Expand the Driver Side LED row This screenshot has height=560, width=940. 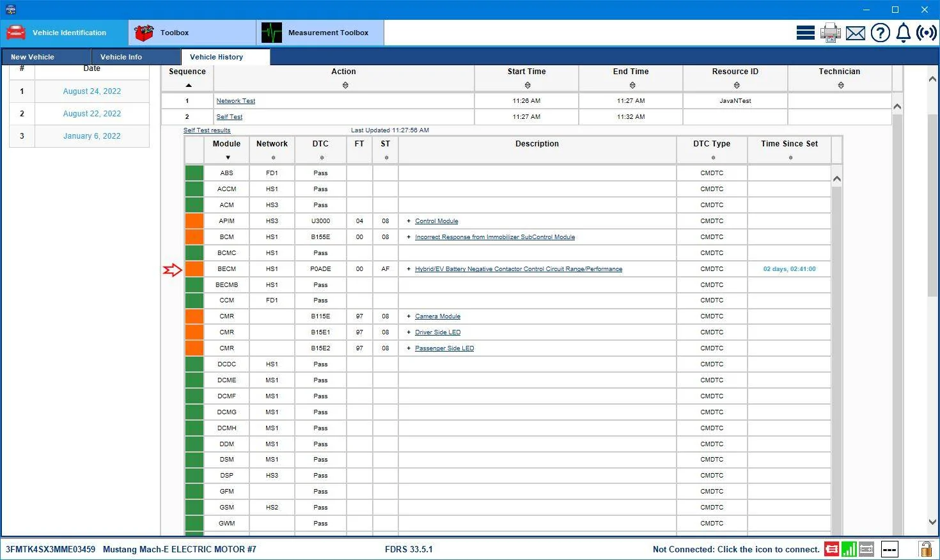coord(409,332)
